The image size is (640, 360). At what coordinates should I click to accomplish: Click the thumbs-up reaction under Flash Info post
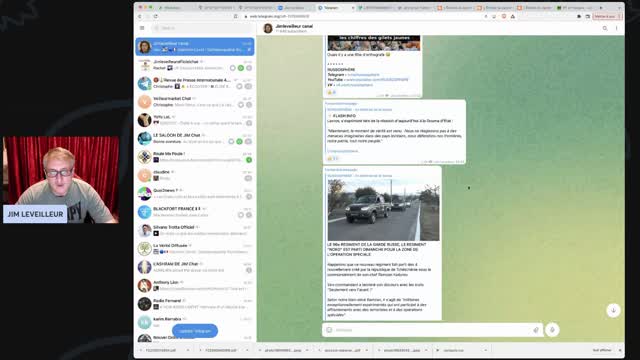(333, 158)
